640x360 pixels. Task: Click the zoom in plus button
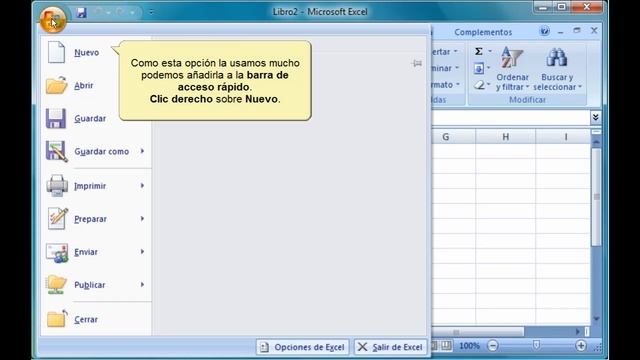tap(580, 346)
